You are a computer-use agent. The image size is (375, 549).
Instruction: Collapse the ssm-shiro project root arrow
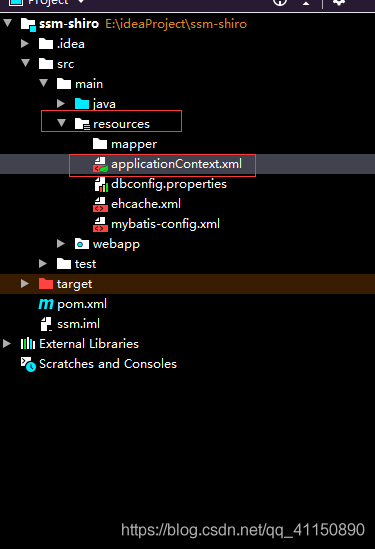tap(7, 23)
